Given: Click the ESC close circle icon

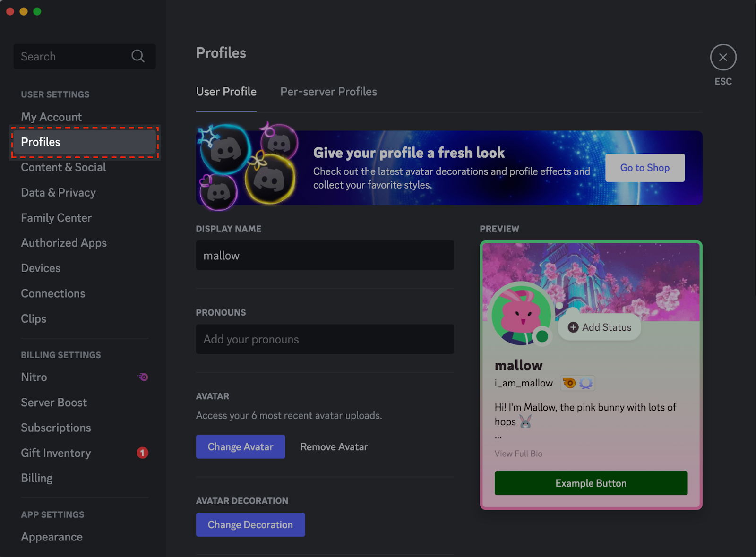Looking at the screenshot, I should point(723,57).
